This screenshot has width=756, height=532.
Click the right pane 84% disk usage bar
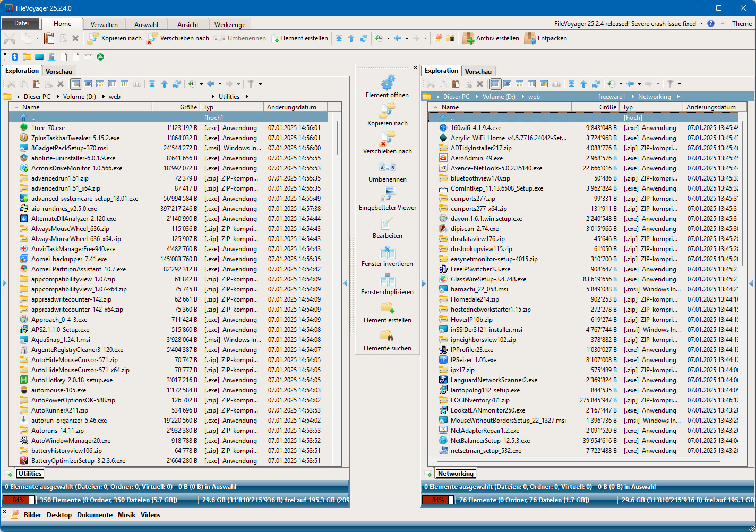pyautogui.click(x=438, y=500)
